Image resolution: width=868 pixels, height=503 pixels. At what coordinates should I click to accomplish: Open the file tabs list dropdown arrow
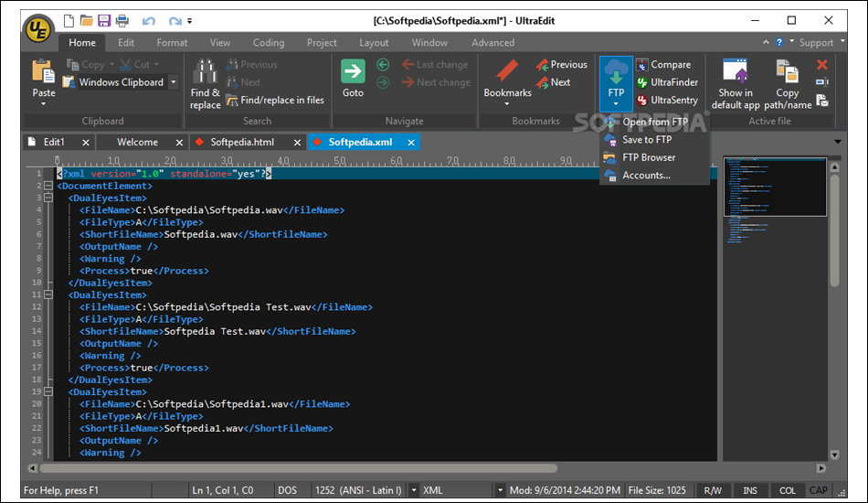pos(838,142)
